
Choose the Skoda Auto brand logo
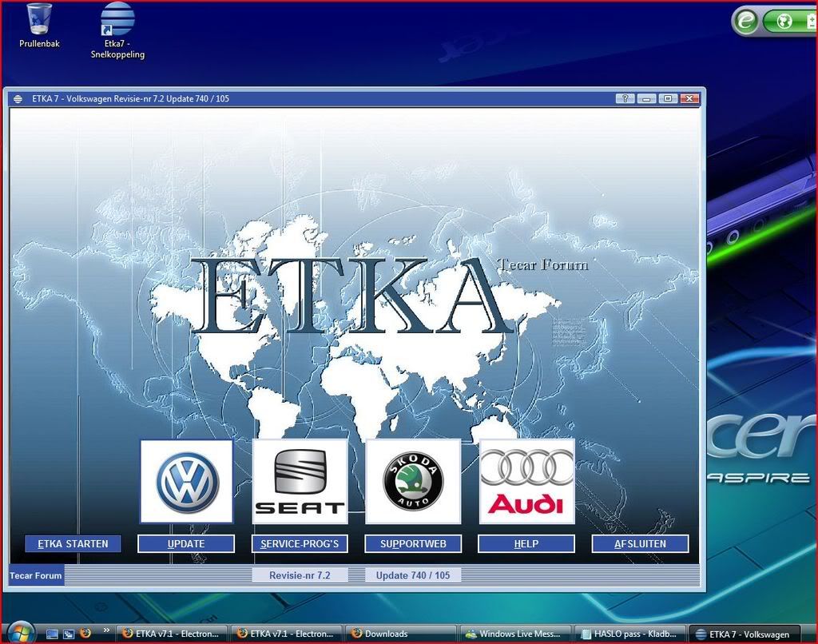pos(413,481)
